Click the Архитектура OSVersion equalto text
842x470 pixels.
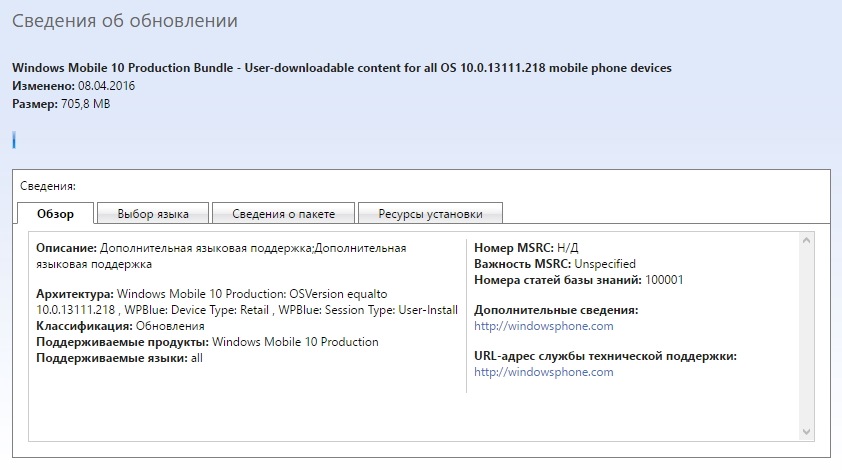(x=247, y=302)
